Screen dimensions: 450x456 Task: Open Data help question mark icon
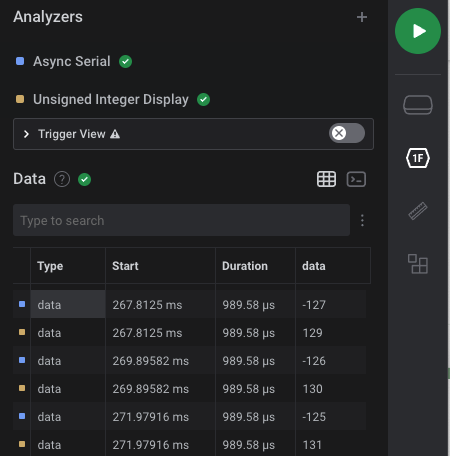click(62, 179)
